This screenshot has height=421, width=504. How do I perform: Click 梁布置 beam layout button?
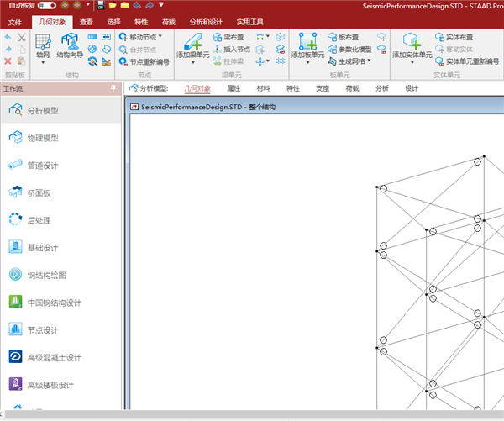tap(228, 37)
